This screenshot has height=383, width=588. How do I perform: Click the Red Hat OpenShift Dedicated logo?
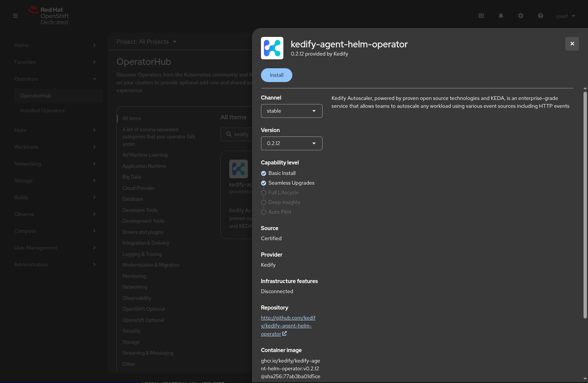pyautogui.click(x=49, y=16)
